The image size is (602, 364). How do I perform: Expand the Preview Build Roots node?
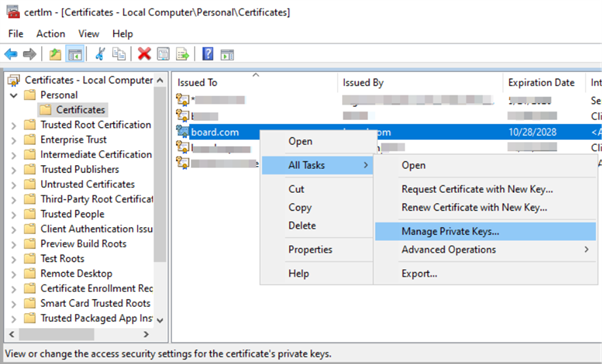[x=14, y=245]
